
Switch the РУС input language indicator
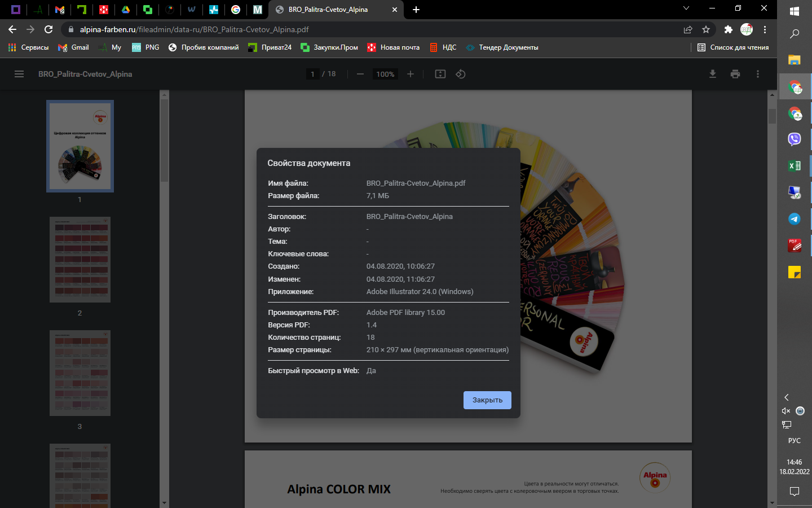coord(795,440)
